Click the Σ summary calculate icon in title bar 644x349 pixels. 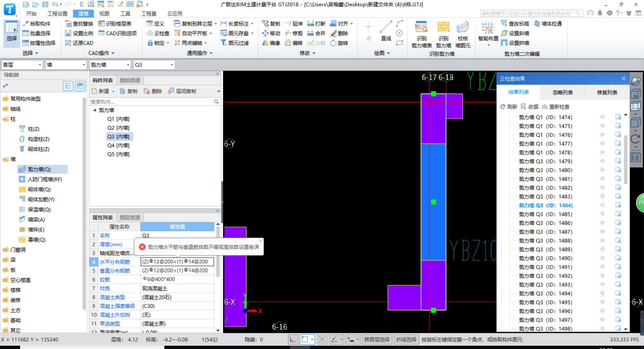(82, 4)
